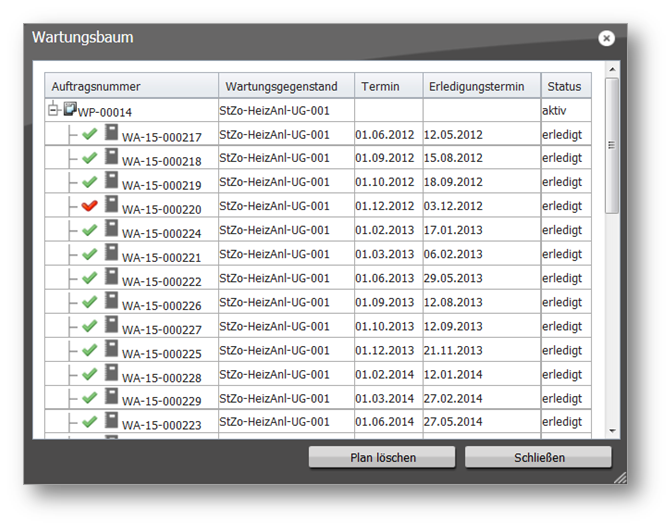Sort by Auftragsnummer column header
The width and height of the screenshot is (671, 528).
(131, 86)
